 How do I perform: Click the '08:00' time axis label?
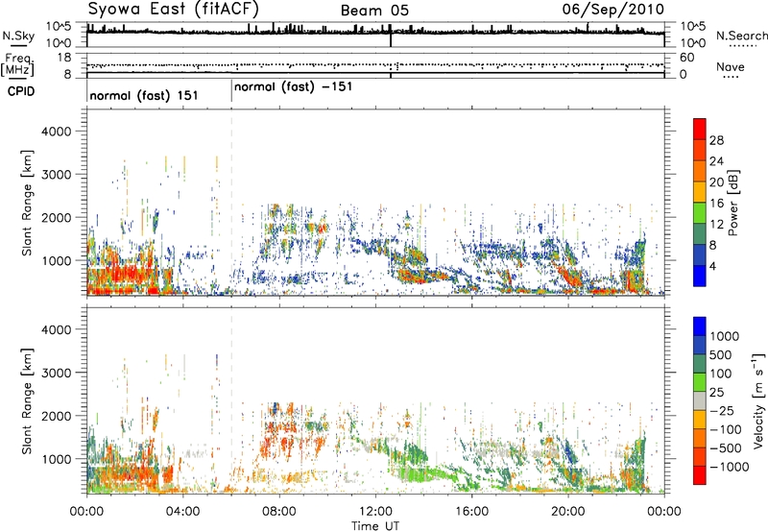pyautogui.click(x=279, y=511)
